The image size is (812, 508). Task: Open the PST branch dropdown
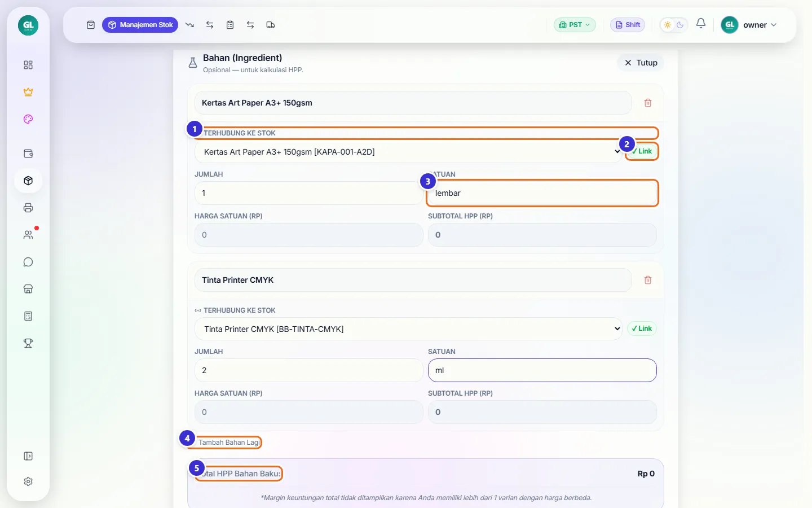pyautogui.click(x=575, y=25)
